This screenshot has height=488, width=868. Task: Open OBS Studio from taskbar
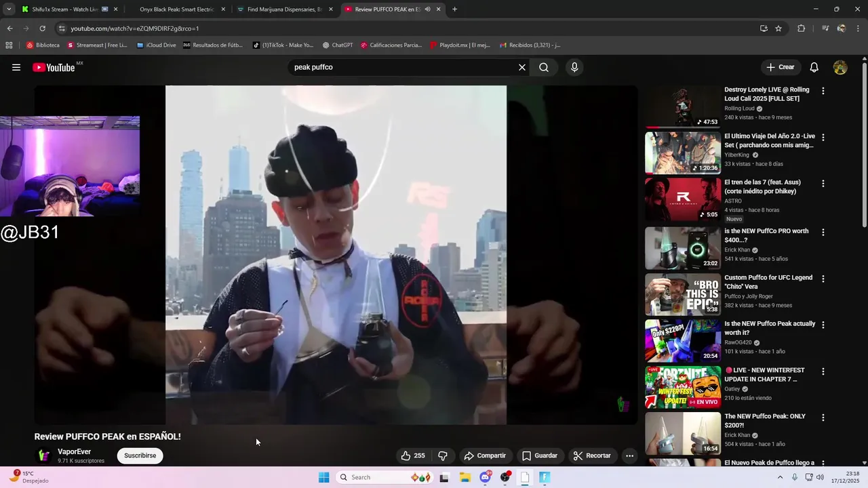point(506,477)
